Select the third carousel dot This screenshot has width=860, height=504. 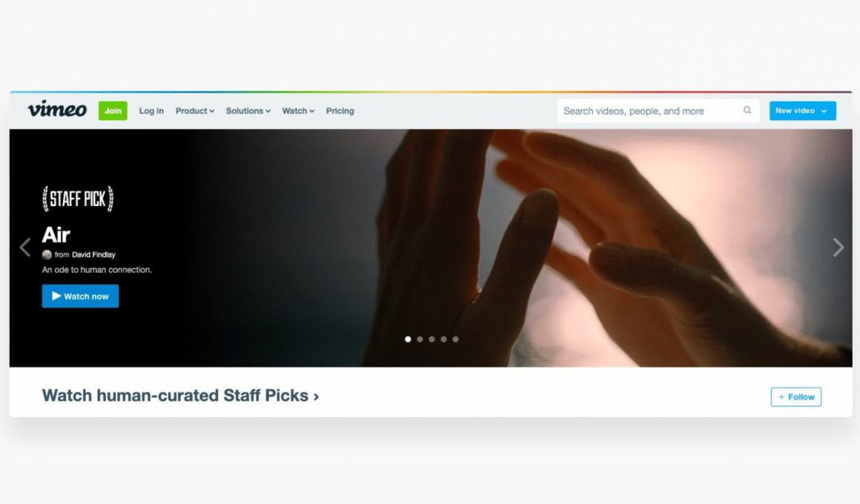[x=431, y=339]
